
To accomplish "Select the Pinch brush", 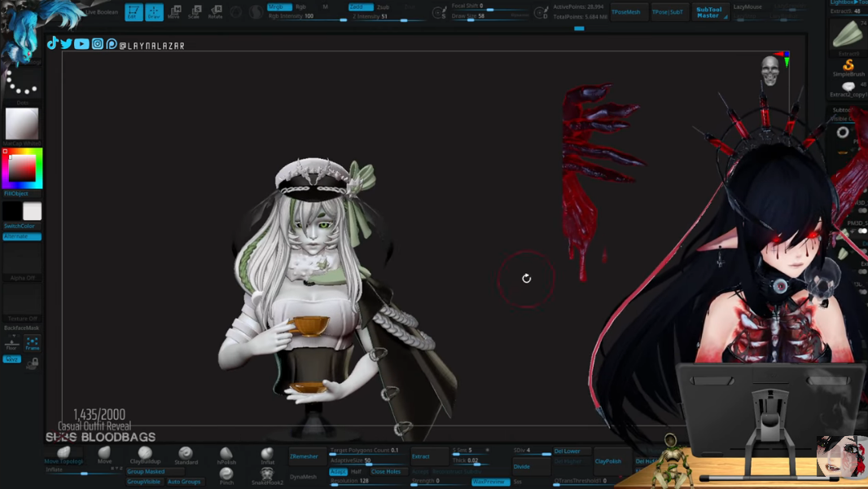I will [x=226, y=475].
